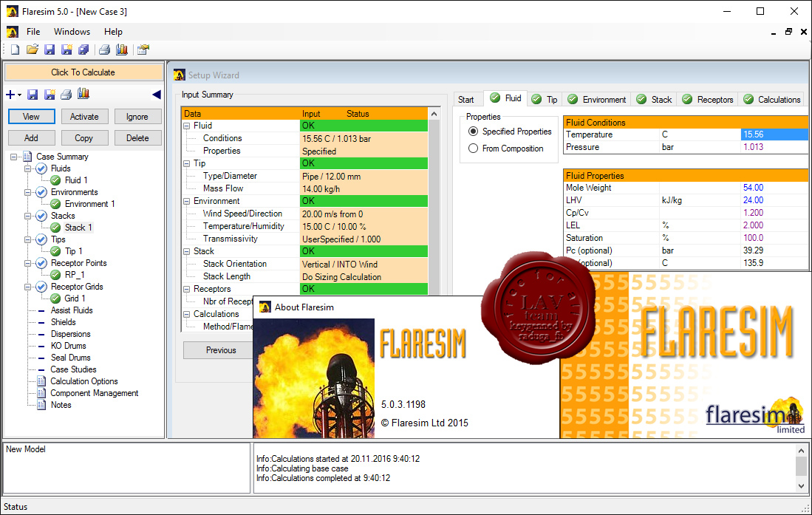This screenshot has width=812, height=515.
Task: Open the File menu
Action: pos(33,32)
